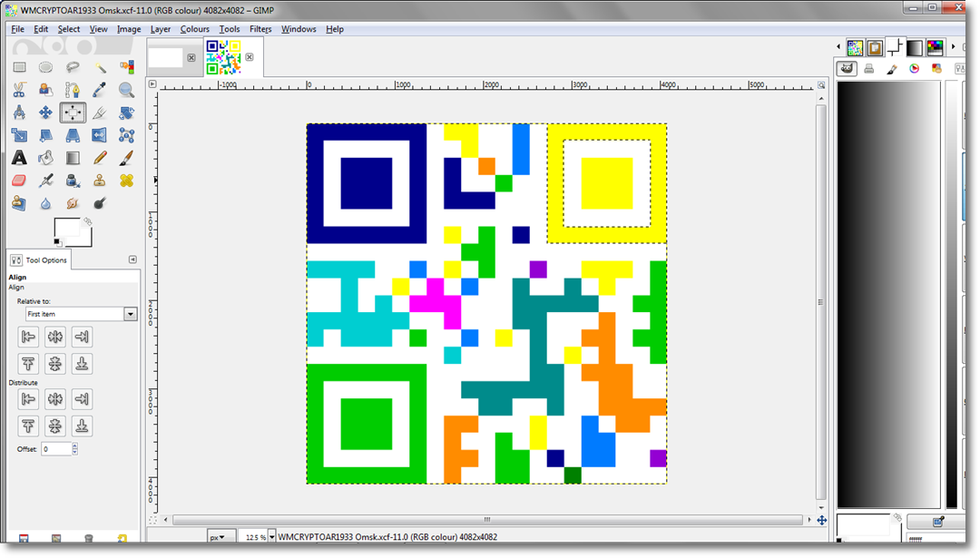Click the vertical scrollbar of the canvas
Image resolution: width=980 pixels, height=558 pixels.
[821, 302]
